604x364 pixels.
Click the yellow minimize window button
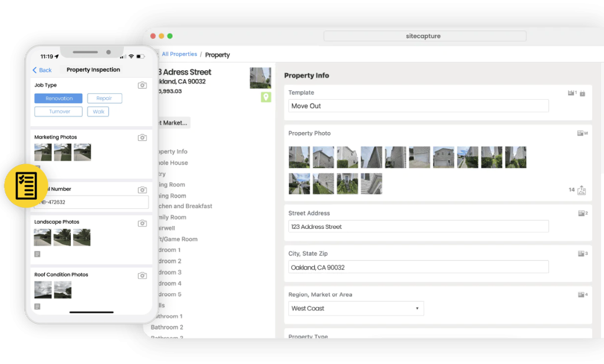point(162,36)
